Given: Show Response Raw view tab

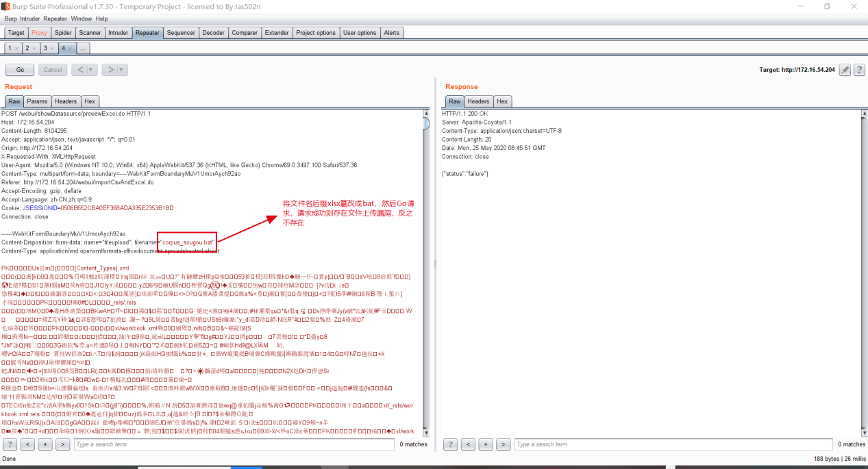Looking at the screenshot, I should 455,101.
